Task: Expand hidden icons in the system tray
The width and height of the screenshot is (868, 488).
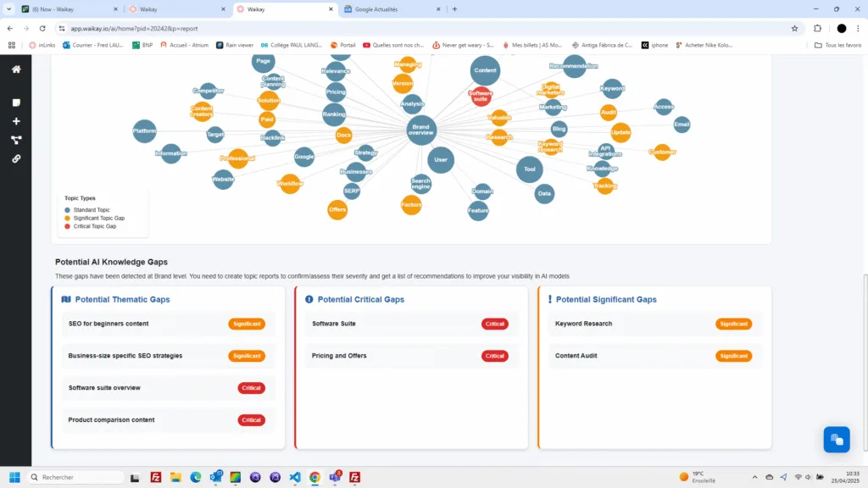Action: point(754,477)
